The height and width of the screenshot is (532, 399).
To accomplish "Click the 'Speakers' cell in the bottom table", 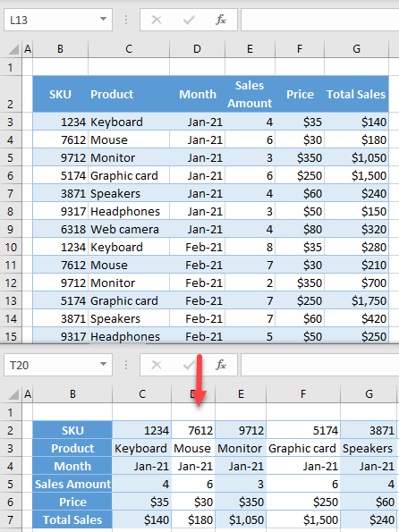I will click(x=369, y=449).
